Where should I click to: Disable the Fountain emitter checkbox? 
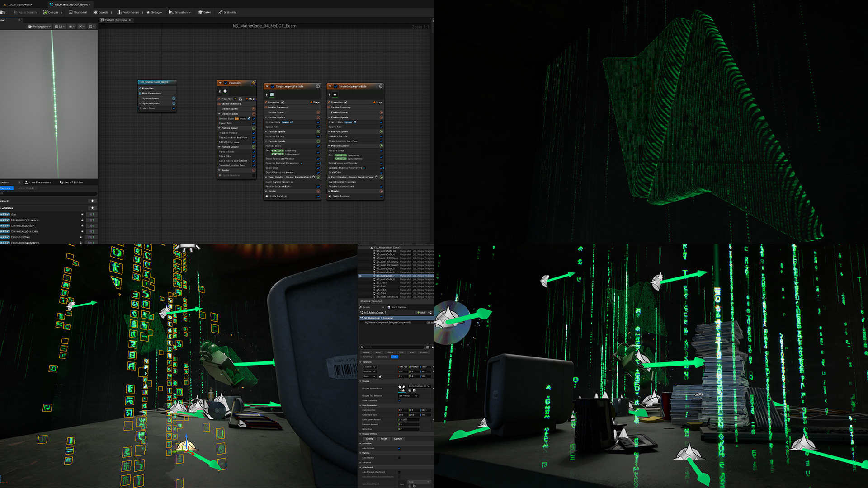[226, 83]
